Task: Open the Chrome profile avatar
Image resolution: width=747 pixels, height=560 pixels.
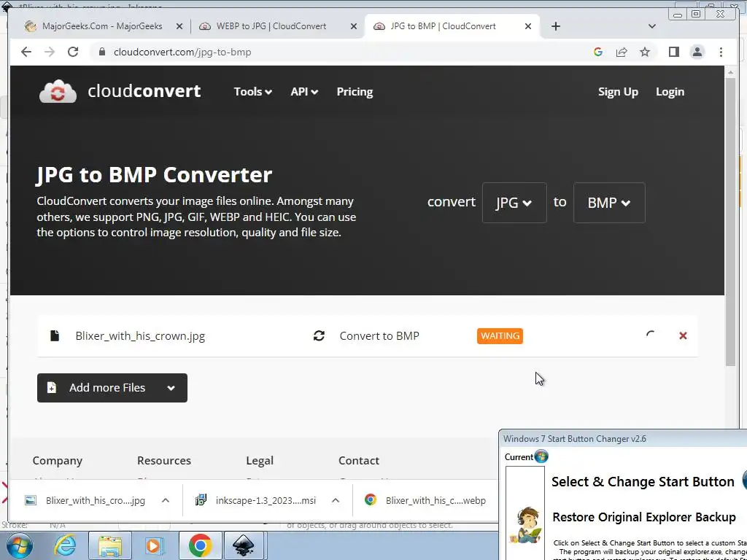Action: (x=697, y=52)
